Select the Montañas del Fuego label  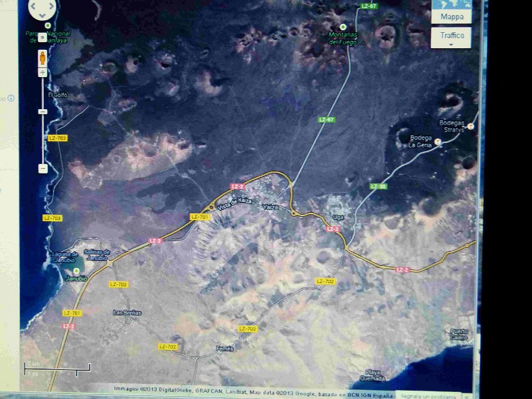342,38
